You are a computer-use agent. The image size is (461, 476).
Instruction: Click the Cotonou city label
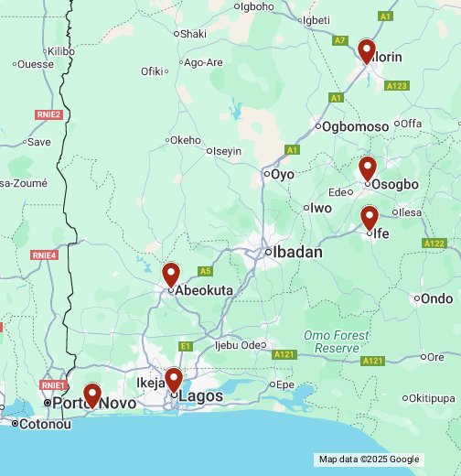pos(45,424)
